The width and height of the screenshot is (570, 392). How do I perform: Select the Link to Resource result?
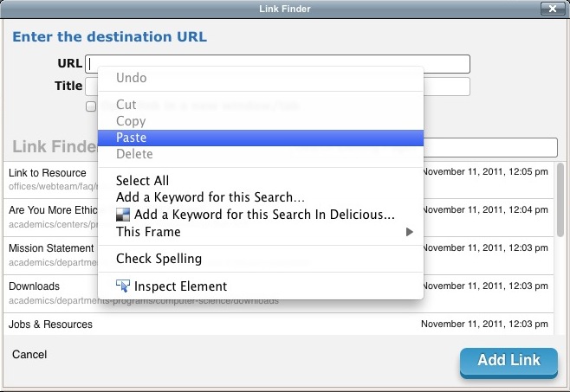pos(48,173)
